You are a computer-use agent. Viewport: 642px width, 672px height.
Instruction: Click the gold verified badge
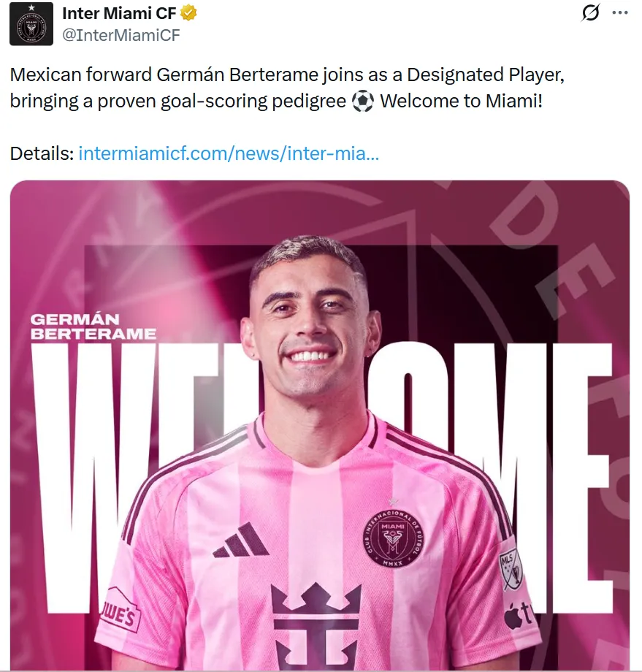[188, 13]
